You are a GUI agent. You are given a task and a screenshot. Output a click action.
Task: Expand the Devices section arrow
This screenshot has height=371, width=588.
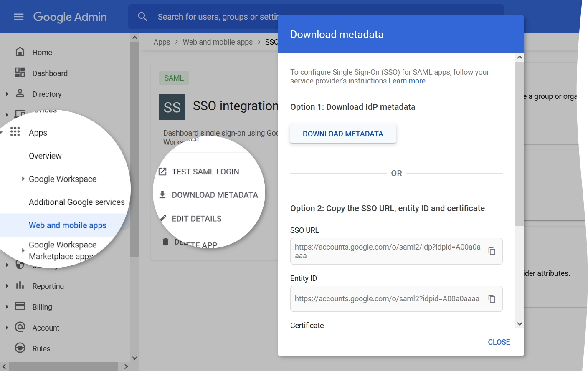click(x=7, y=114)
